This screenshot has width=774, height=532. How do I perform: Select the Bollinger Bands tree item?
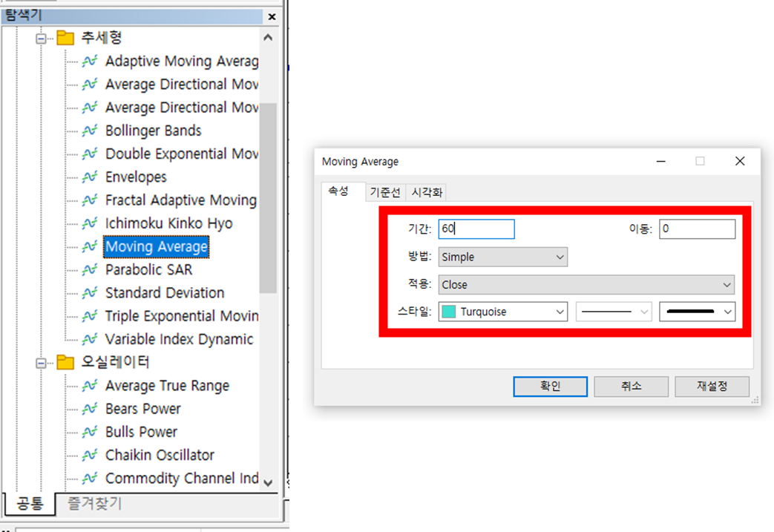(x=154, y=131)
